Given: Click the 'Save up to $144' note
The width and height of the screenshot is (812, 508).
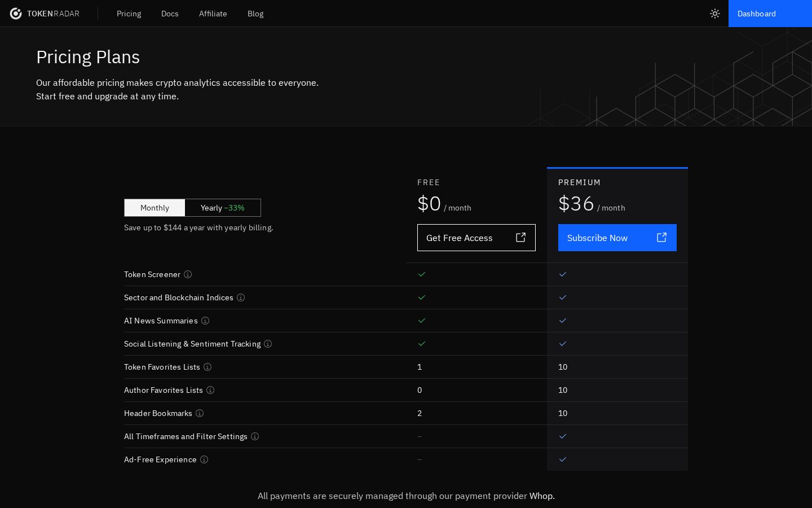Looking at the screenshot, I should tap(198, 227).
